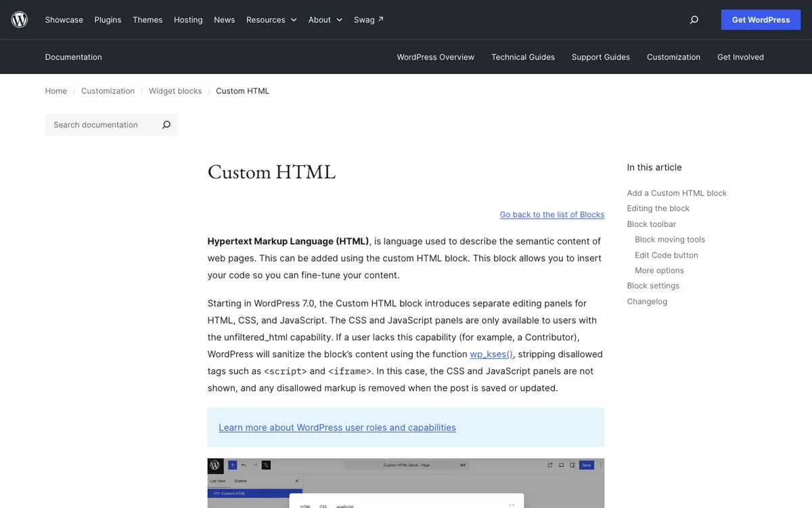Jump to 'Edit Code button' subsection
The image size is (812, 508).
point(667,255)
